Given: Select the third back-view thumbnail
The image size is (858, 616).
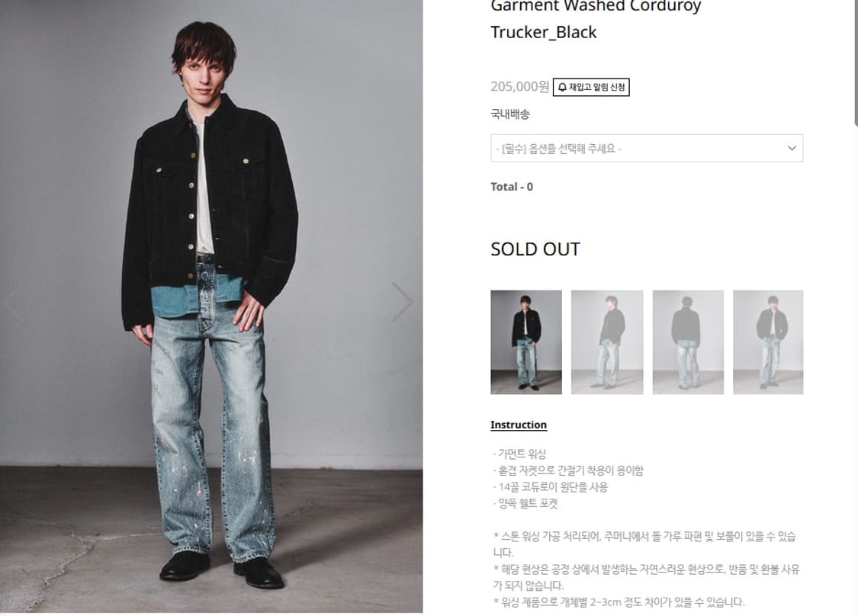Looking at the screenshot, I should [x=688, y=342].
